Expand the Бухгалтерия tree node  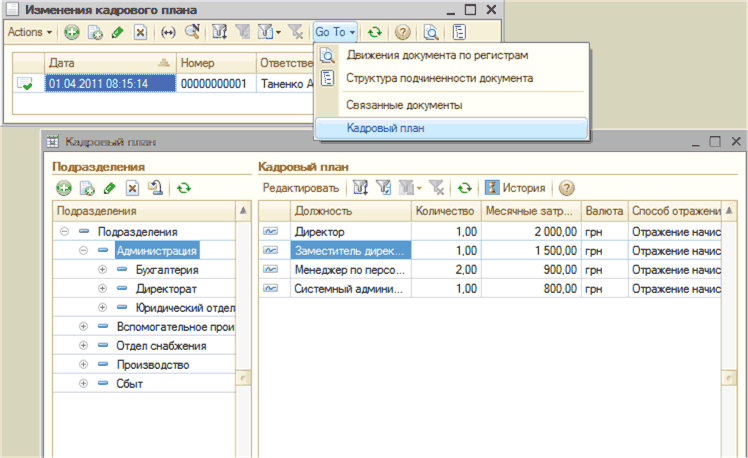[x=102, y=270]
